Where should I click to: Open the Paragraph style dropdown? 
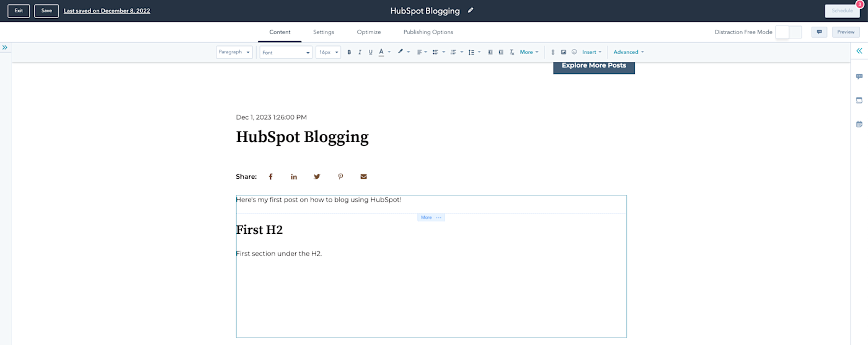(234, 52)
